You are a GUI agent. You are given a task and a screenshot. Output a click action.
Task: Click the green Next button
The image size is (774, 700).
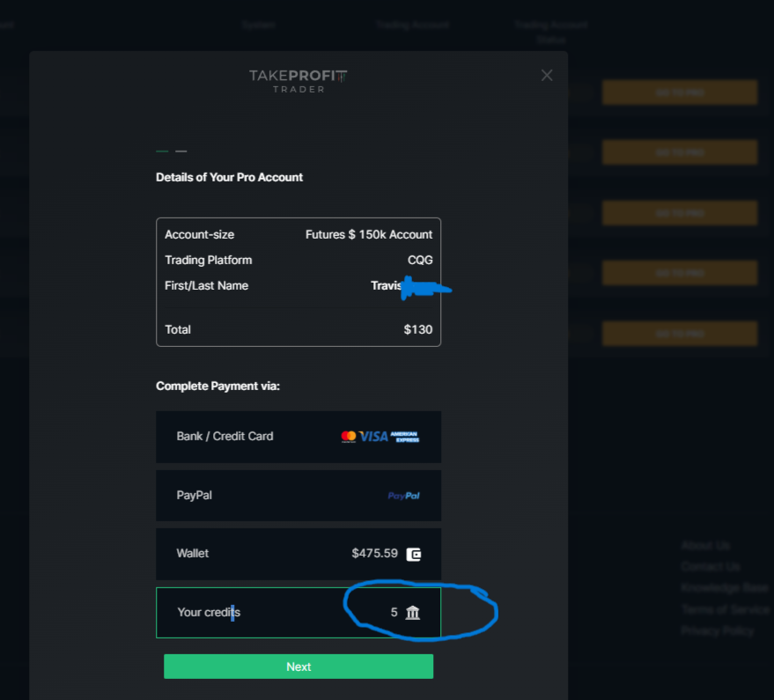[x=299, y=667]
